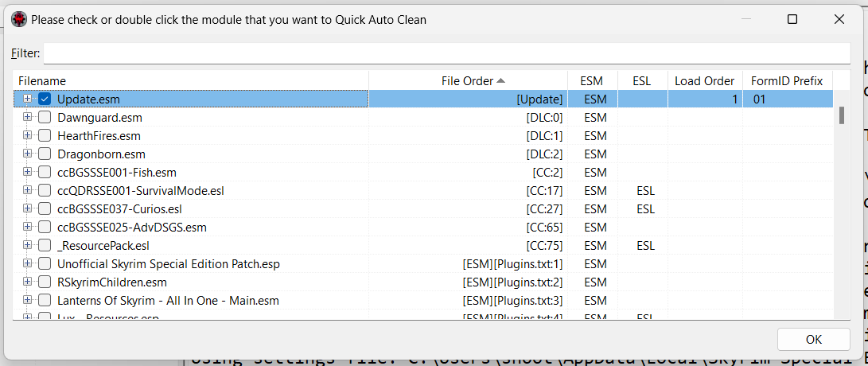
Task: Click the Filename column header
Action: tap(191, 81)
